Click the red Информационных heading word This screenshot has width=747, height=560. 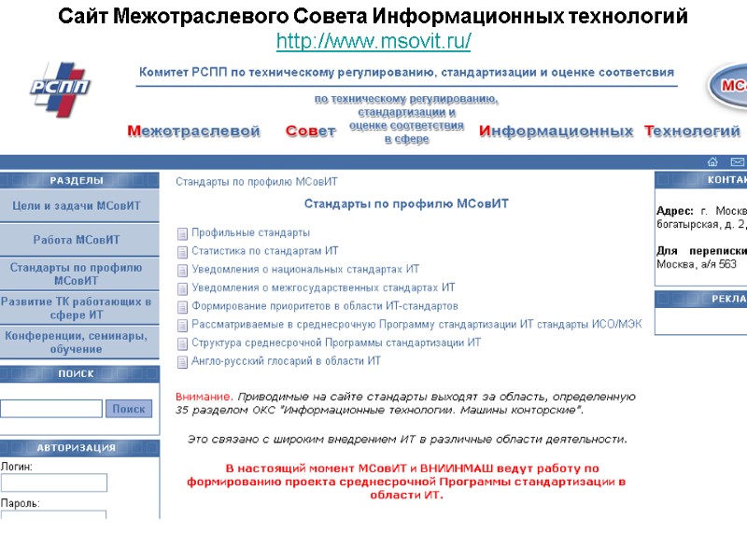point(556,131)
